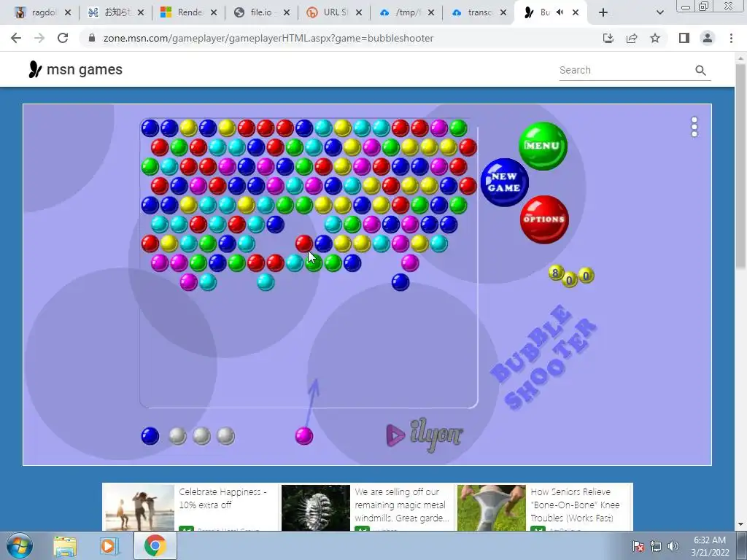Image resolution: width=747 pixels, height=560 pixels.
Task: Click the taskbar clock showing 6:32 AM
Action: [710, 546]
